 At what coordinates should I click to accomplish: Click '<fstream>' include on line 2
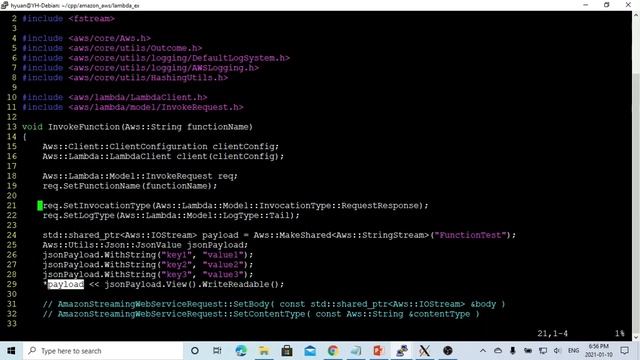click(91, 19)
